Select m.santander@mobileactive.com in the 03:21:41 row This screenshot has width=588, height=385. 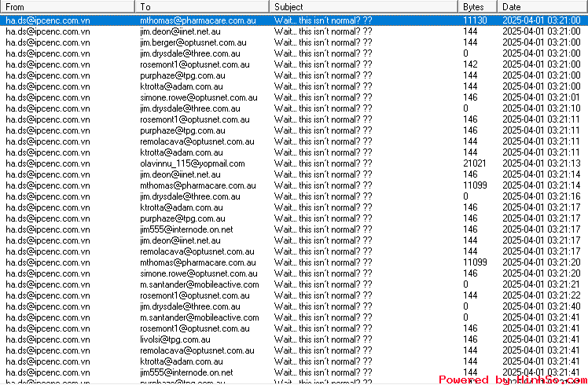point(200,317)
